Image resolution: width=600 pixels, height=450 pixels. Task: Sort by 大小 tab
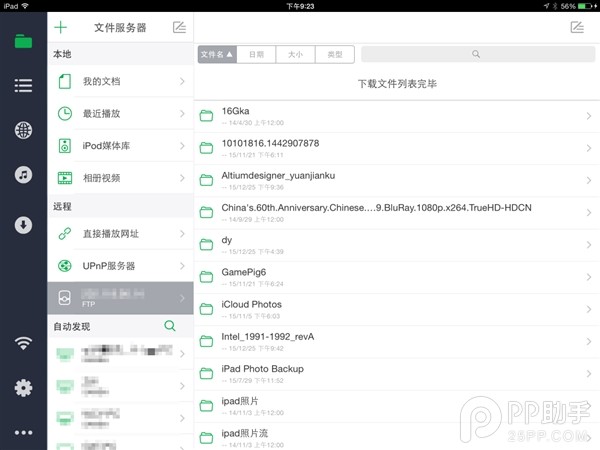tap(295, 54)
